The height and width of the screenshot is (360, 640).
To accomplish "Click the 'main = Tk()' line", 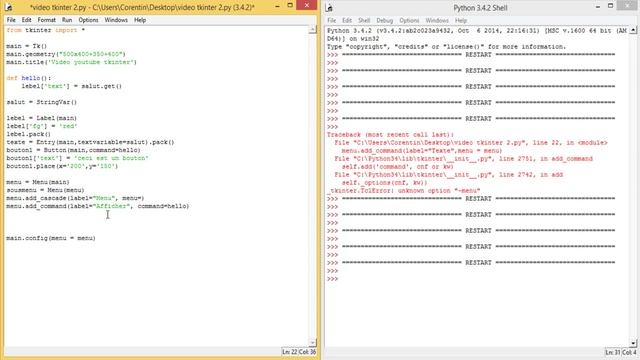I will [27, 46].
